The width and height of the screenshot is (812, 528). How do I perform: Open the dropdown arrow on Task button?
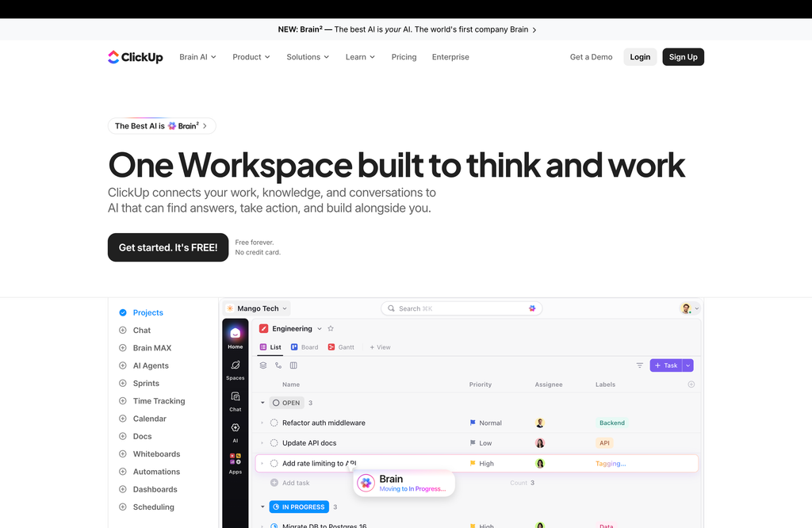[x=688, y=365]
